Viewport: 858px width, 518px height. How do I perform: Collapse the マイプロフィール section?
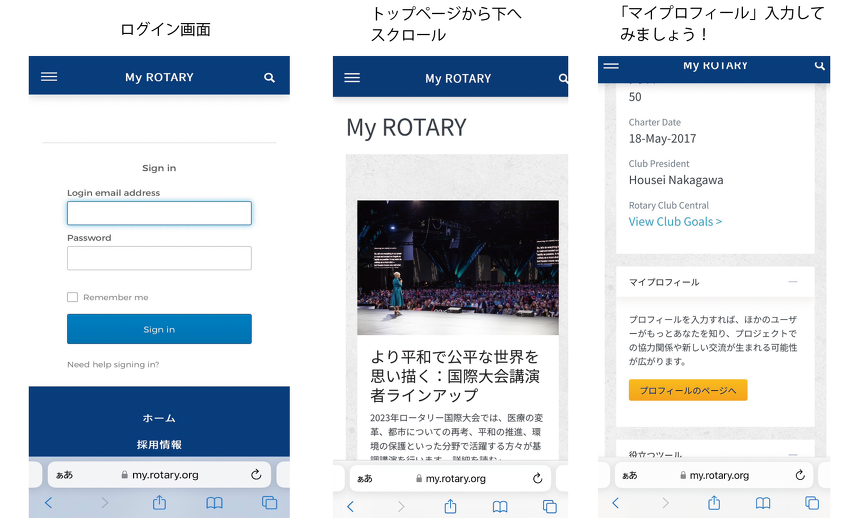[x=793, y=282]
